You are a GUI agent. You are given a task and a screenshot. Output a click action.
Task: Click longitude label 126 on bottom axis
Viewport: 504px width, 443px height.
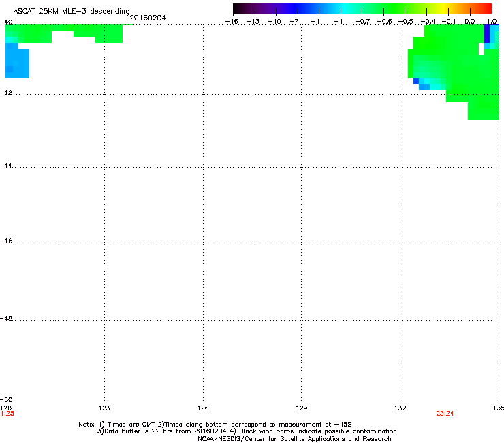[x=203, y=408]
